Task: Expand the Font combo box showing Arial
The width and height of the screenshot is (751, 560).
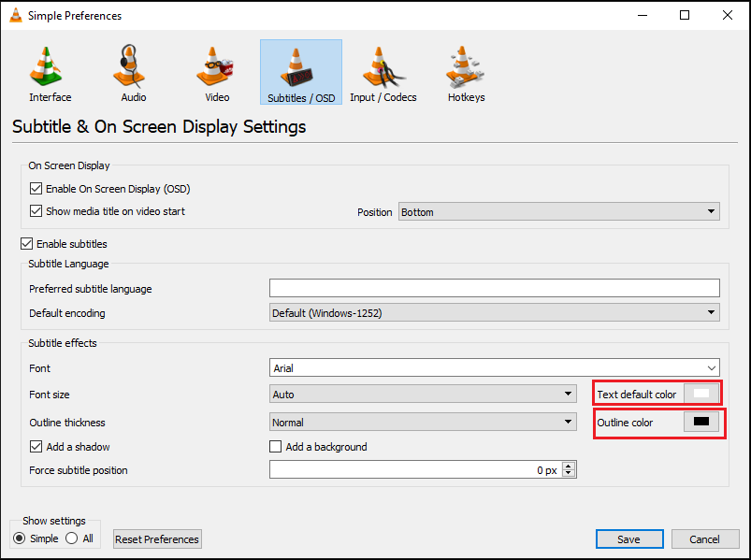Action: click(495, 368)
